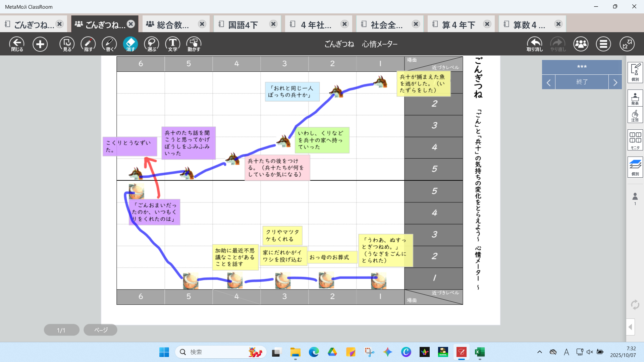Toggle the 発表 presentation mode
Image resolution: width=644 pixels, height=362 pixels.
pos(635,99)
